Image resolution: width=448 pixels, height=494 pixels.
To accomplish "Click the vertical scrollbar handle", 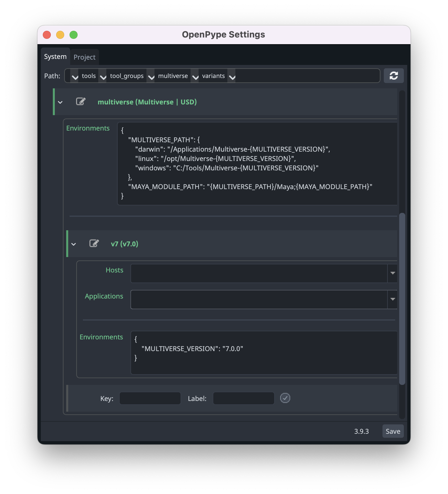I will [x=402, y=299].
